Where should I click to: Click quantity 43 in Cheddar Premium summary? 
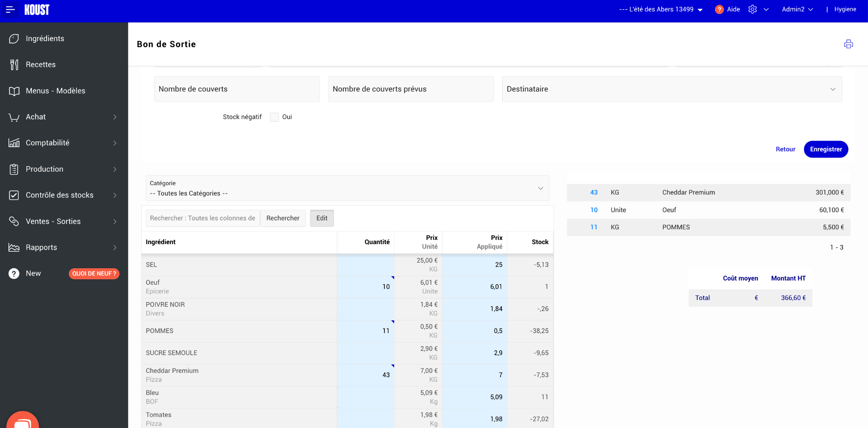tap(594, 192)
